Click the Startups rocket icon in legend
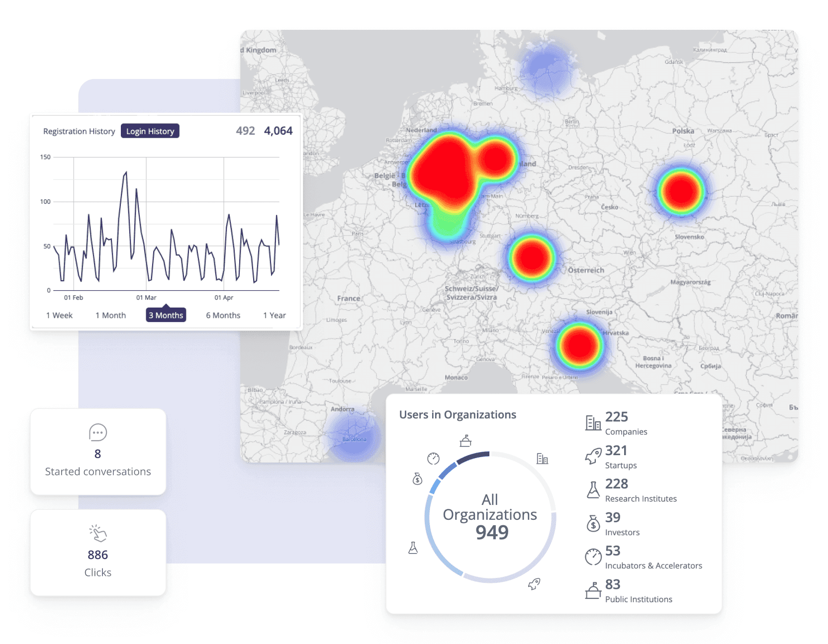828x644 pixels. click(x=593, y=456)
